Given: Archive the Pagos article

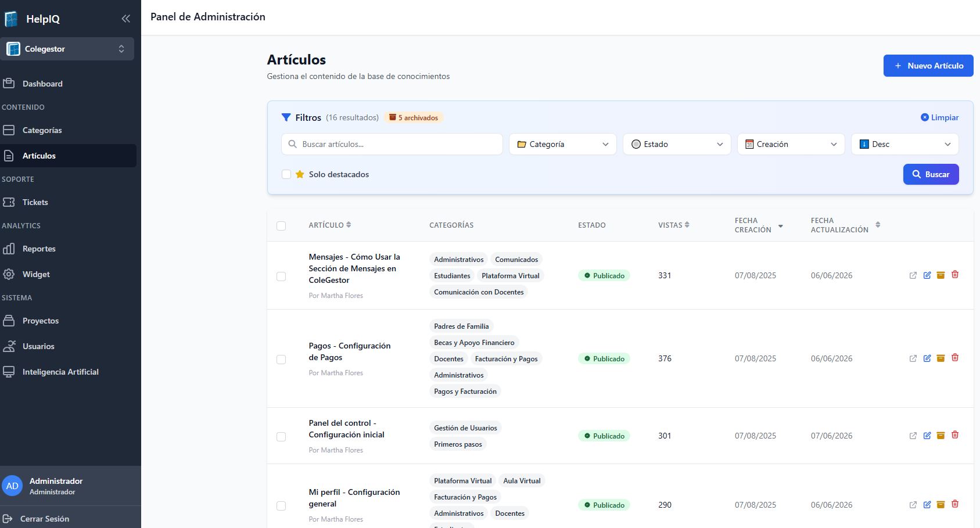Looking at the screenshot, I should [940, 358].
